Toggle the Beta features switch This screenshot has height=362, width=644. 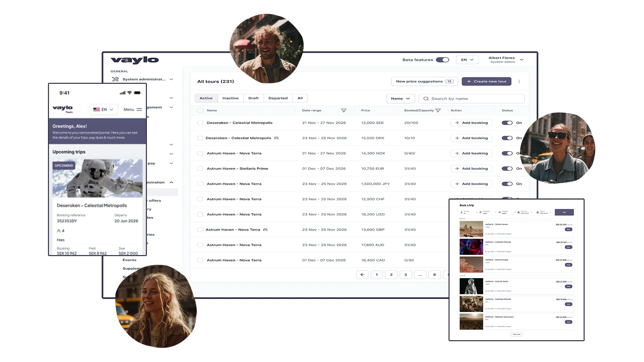click(x=442, y=60)
